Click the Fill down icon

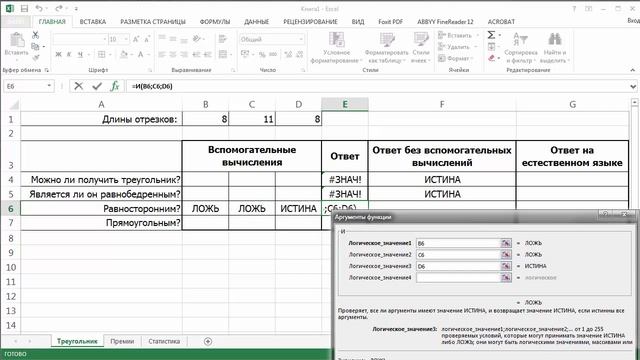pos(491,47)
